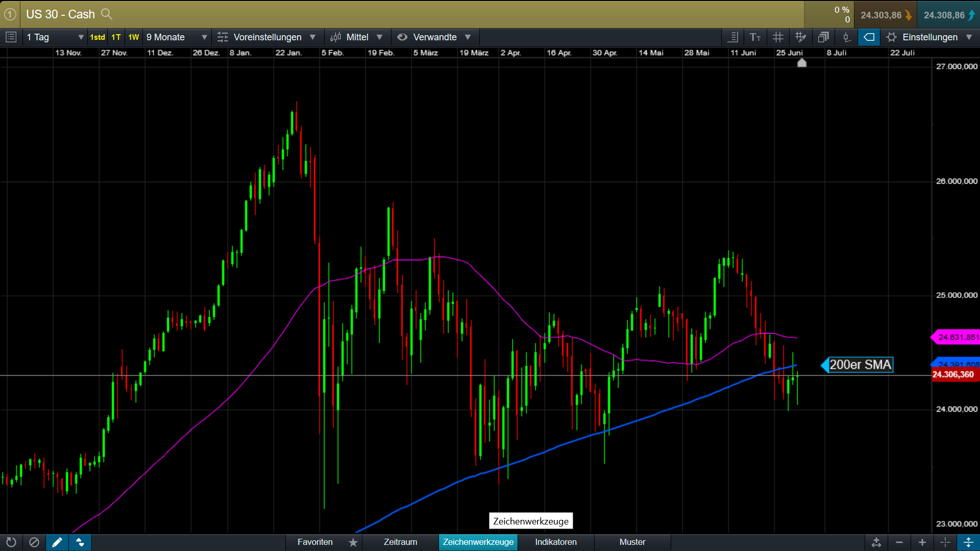Click the 1W timeframe button
The width and height of the screenshot is (980, 551).
(134, 37)
